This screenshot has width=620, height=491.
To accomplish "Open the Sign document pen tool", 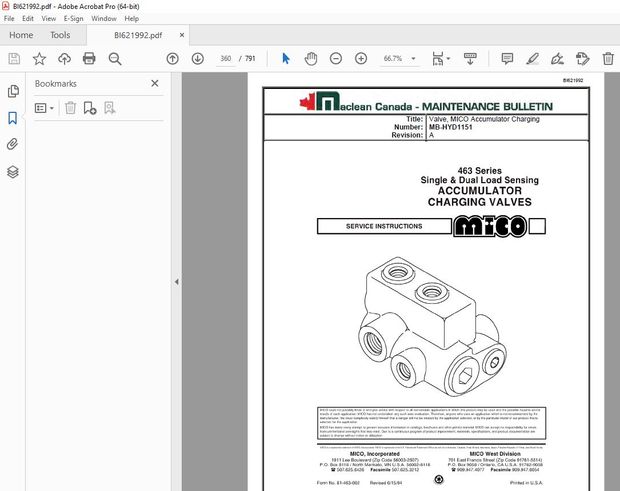I will coord(558,59).
